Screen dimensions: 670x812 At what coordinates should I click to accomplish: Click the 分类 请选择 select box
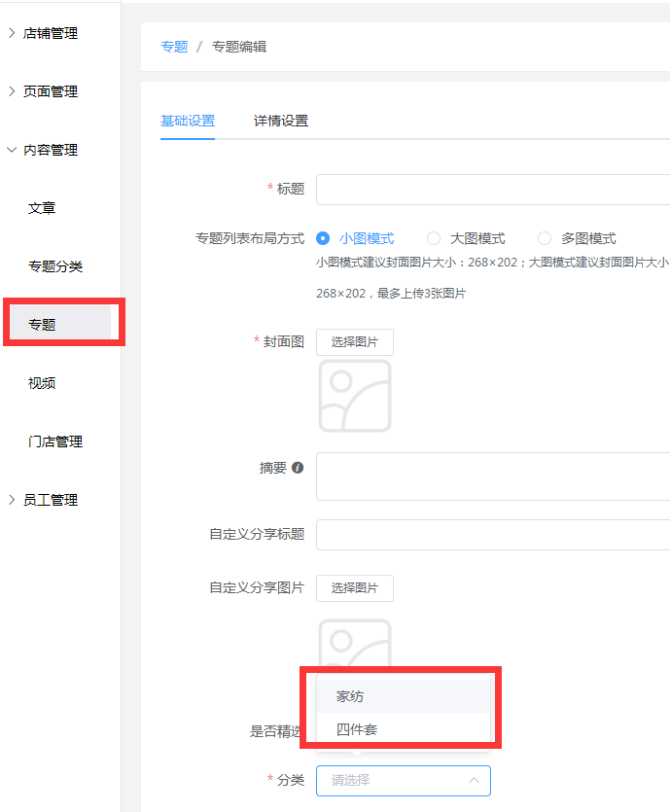click(x=404, y=781)
